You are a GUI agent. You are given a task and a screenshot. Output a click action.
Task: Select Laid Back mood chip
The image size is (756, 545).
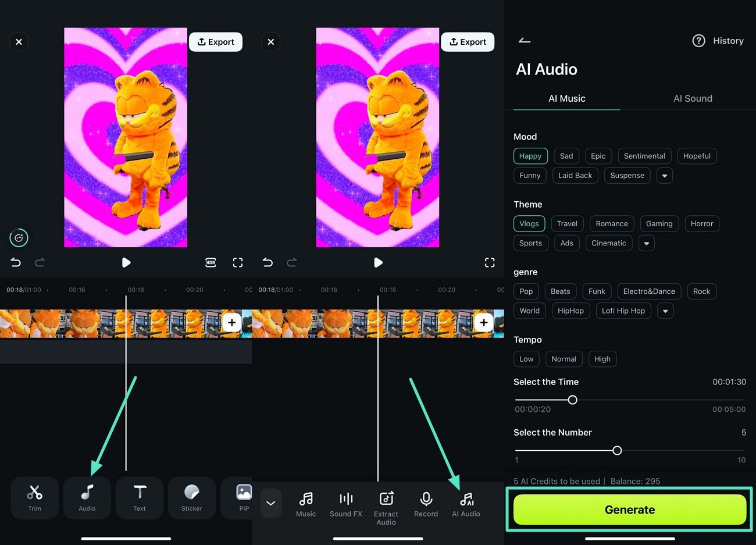pos(575,175)
